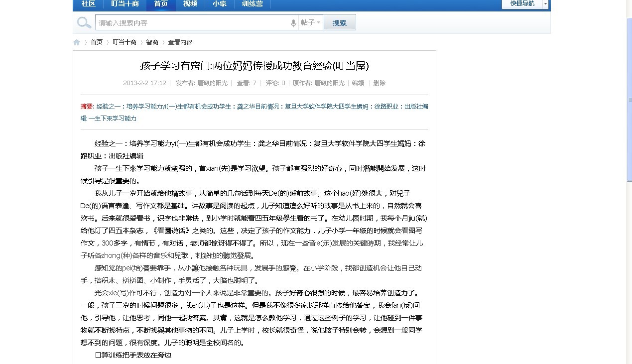The image size is (632, 364).
Task: Open the 训练营 nav tab
Action: (x=253, y=4)
